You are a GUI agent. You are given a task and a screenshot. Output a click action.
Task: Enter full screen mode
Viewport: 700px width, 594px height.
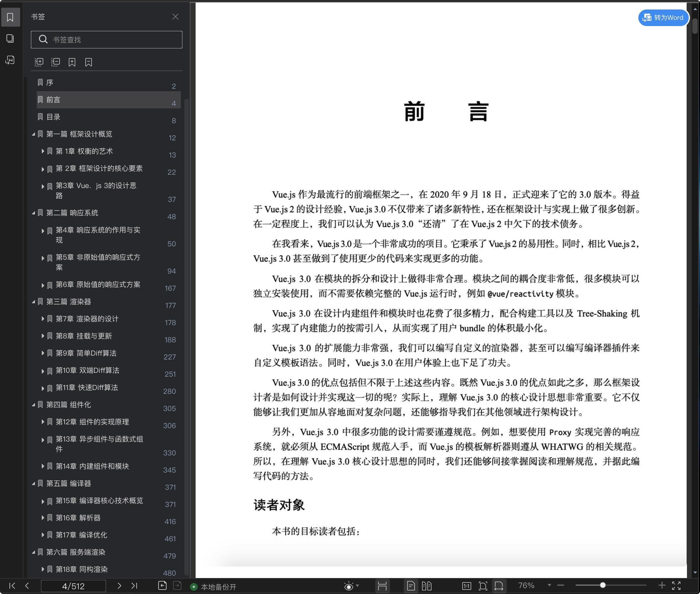click(x=676, y=586)
